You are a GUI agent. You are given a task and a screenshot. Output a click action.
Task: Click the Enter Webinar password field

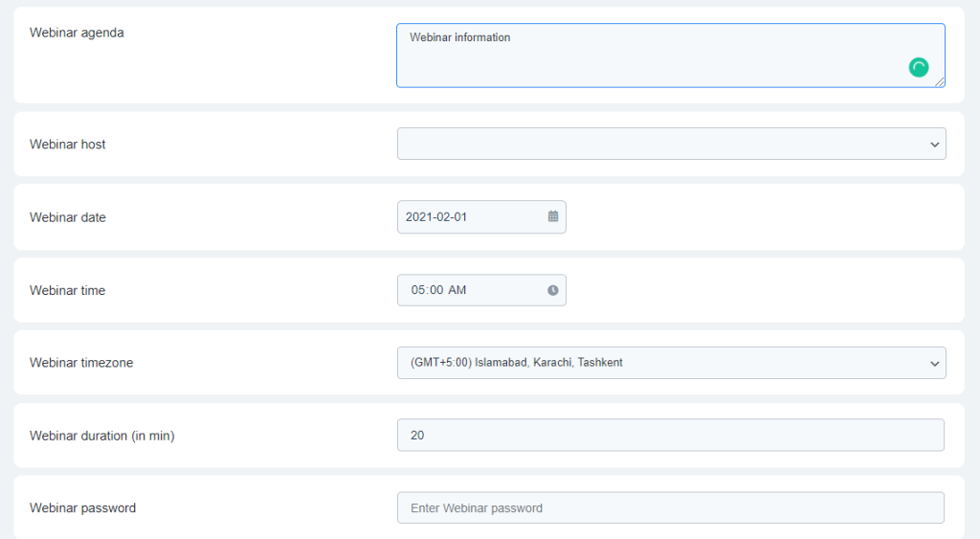pos(670,508)
